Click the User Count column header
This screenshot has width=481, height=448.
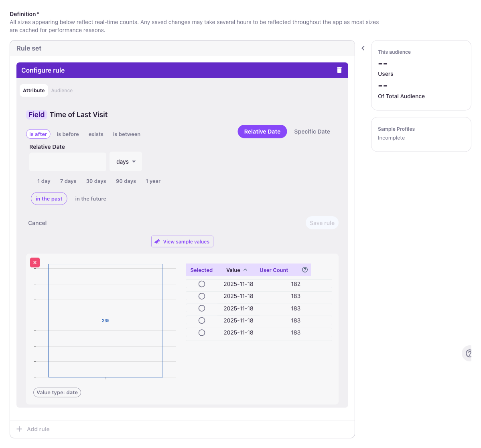(274, 270)
